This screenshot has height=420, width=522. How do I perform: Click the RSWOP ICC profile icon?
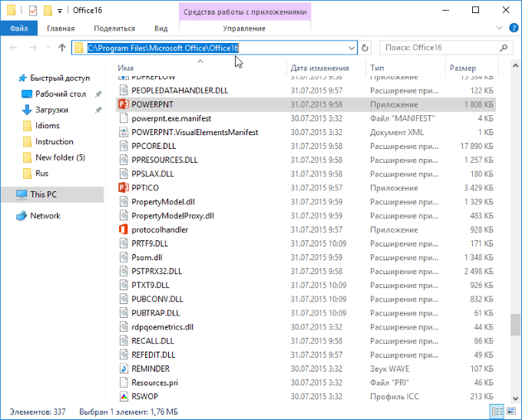click(x=124, y=396)
